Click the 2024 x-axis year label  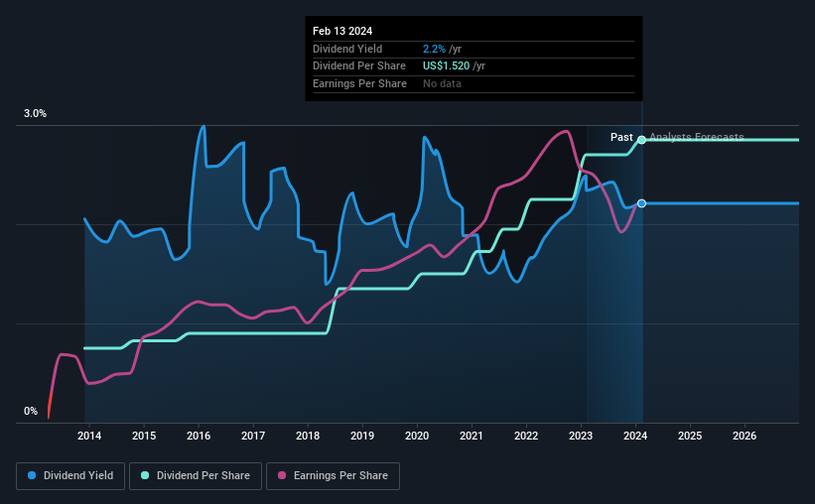coord(635,436)
